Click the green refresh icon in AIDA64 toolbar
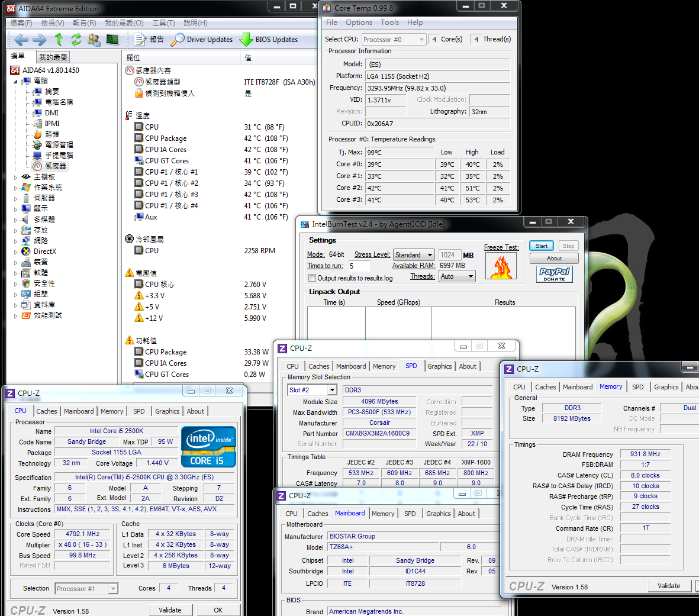Viewport: 699px width, 616px height. click(76, 40)
